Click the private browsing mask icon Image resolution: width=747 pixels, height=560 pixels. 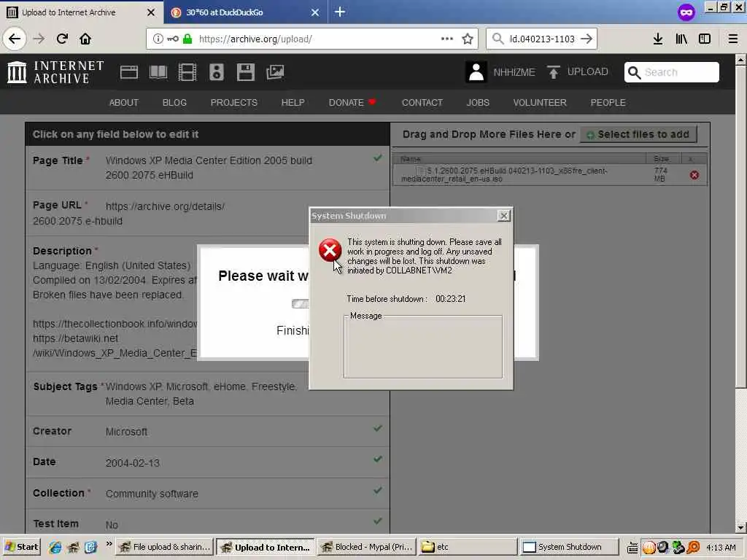686,12
